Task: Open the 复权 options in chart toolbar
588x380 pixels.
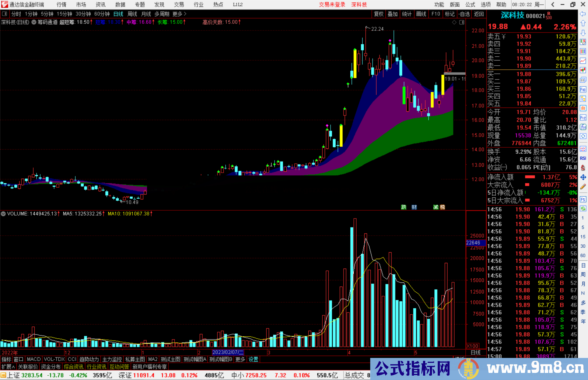Action: [379, 14]
